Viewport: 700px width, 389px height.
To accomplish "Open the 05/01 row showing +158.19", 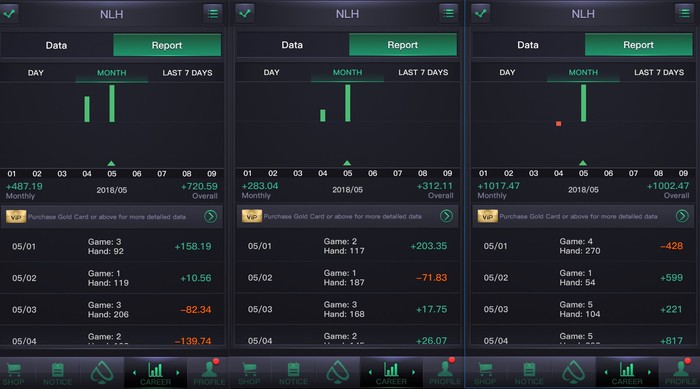I will pos(112,246).
